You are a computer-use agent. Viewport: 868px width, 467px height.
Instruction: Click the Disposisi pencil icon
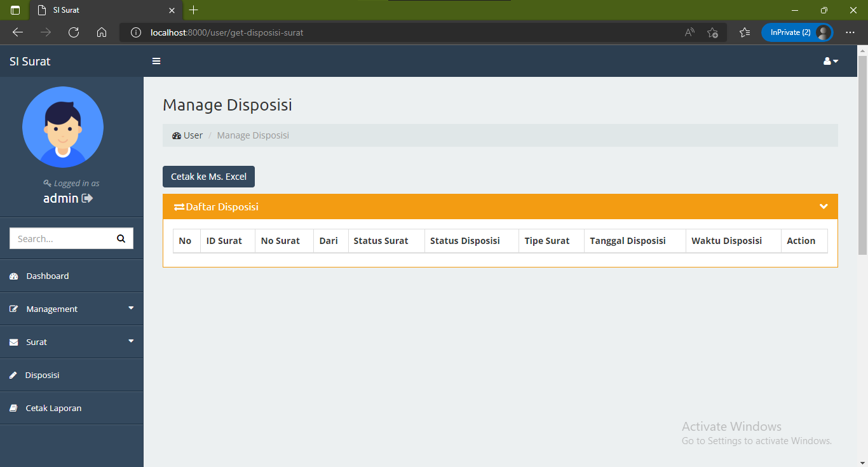[x=13, y=375]
